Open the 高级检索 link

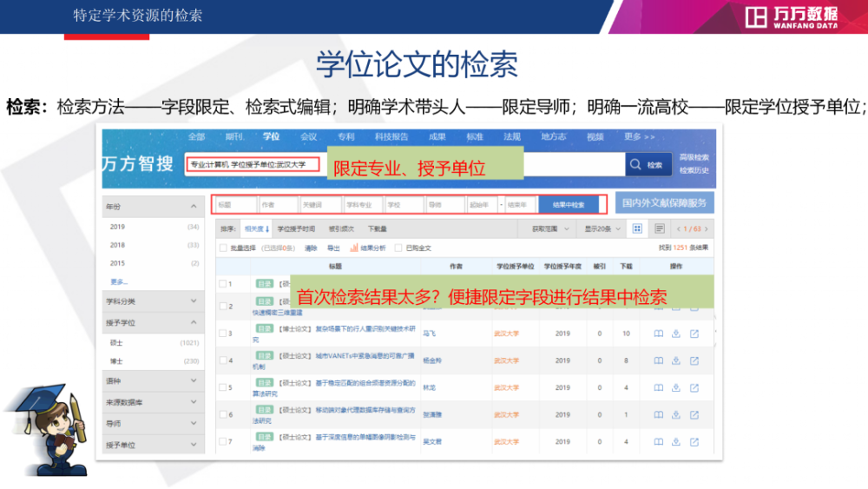tap(694, 157)
